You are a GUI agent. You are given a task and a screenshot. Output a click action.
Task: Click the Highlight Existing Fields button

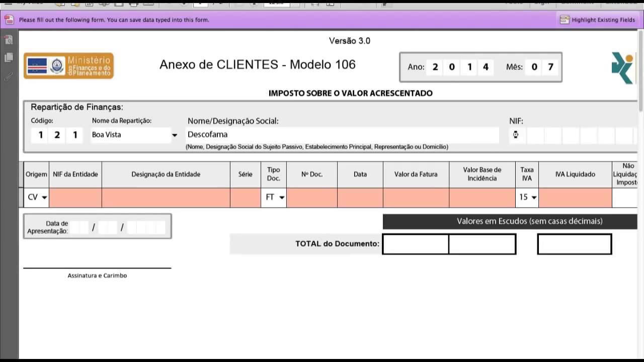598,20
